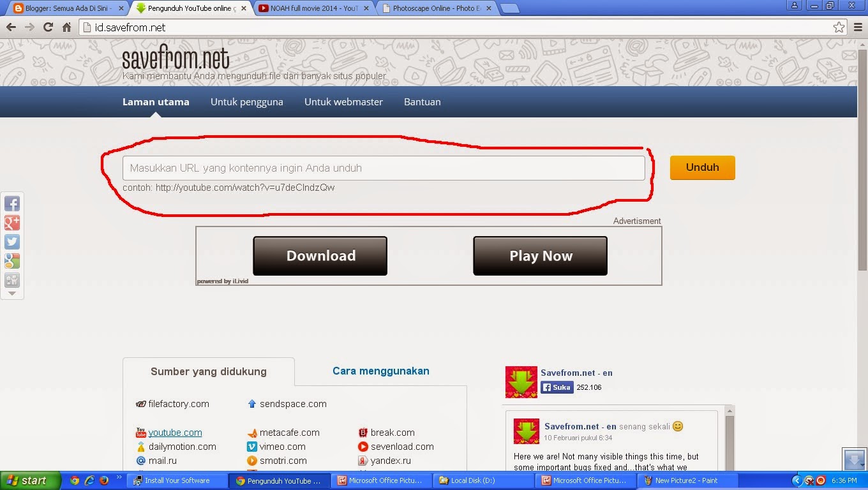Image resolution: width=868 pixels, height=490 pixels.
Task: Bookmark this page with the star icon
Action: 839,27
